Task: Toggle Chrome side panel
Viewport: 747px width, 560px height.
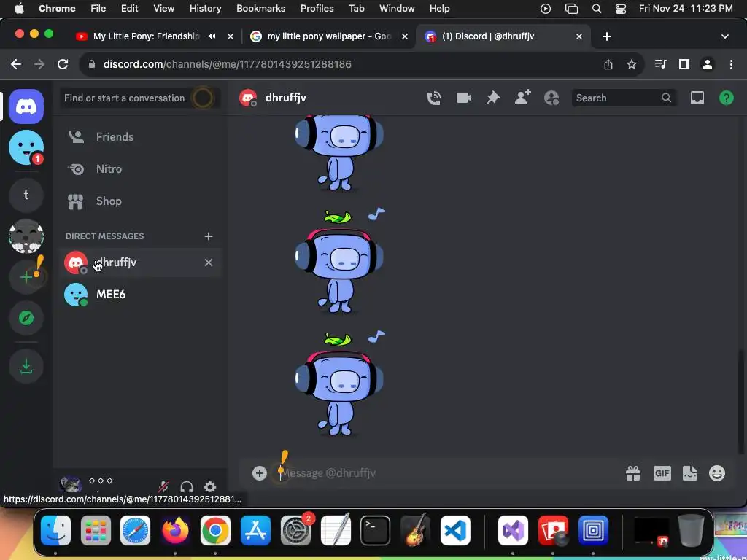Action: 684,64
